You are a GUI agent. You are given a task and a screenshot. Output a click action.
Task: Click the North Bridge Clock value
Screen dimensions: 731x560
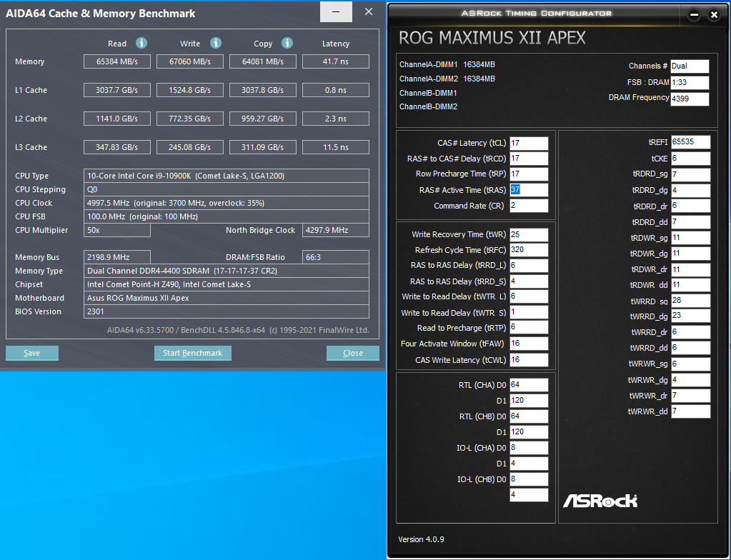(x=336, y=230)
